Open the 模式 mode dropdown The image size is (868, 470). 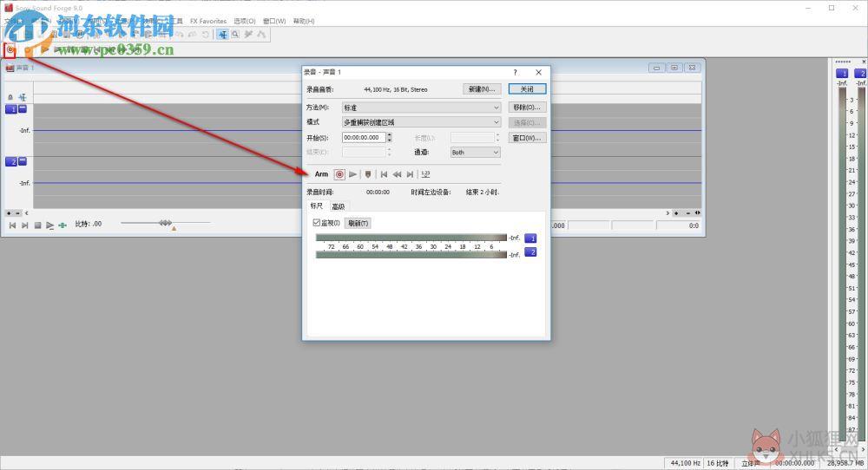pyautogui.click(x=421, y=122)
